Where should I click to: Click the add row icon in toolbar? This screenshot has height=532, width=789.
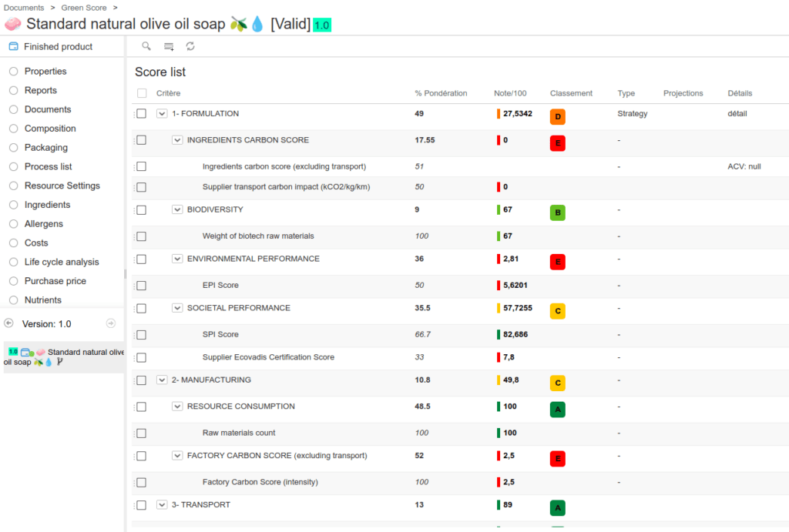(x=169, y=46)
